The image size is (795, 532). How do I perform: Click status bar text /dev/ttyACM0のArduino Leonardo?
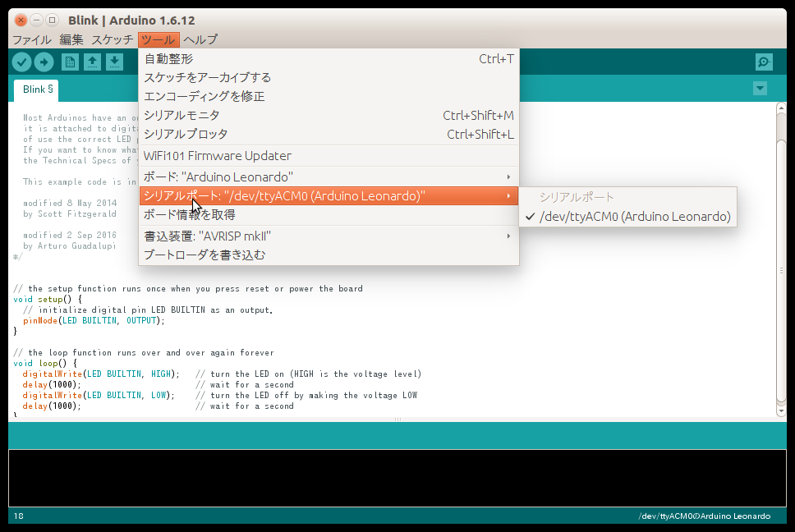point(704,516)
